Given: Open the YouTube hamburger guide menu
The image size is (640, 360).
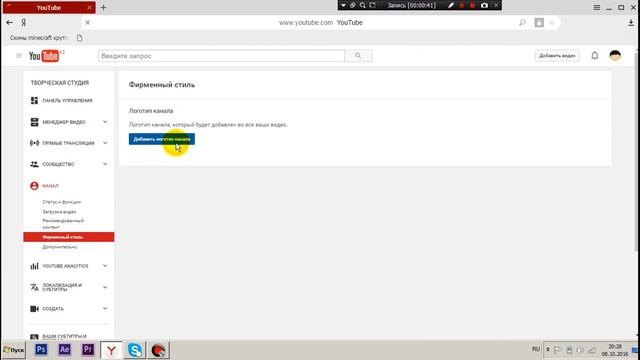Looking at the screenshot, I should coord(19,56).
